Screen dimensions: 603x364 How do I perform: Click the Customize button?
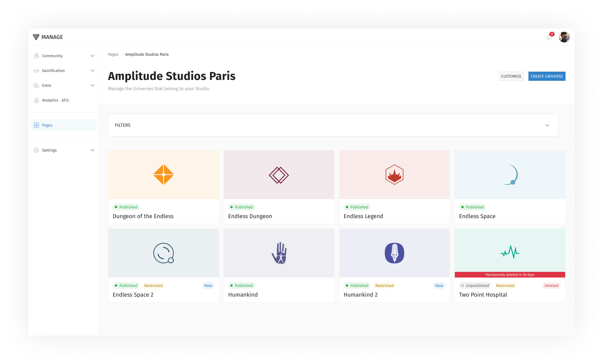[511, 76]
